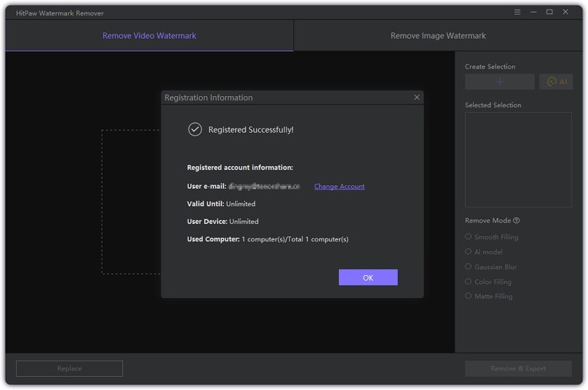Open the hamburger menu in title bar
The height and width of the screenshot is (390, 588).
click(517, 12)
